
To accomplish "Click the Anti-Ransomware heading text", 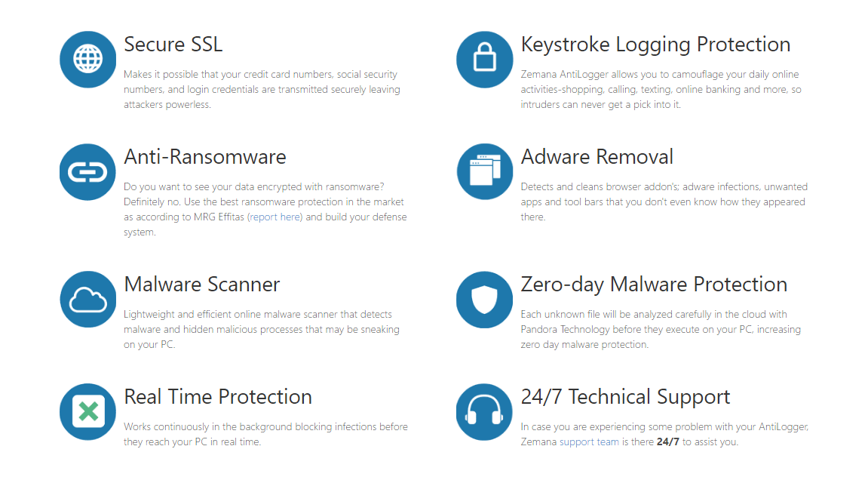I will click(x=204, y=157).
